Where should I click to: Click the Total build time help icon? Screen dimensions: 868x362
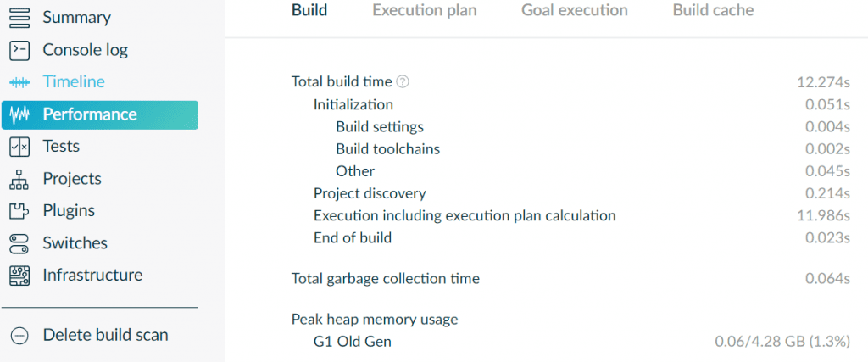coord(403,82)
